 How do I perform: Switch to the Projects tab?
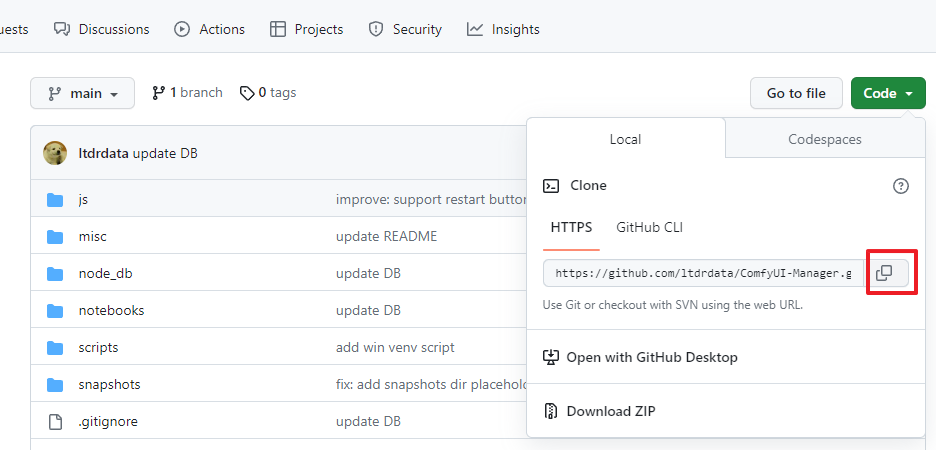306,29
